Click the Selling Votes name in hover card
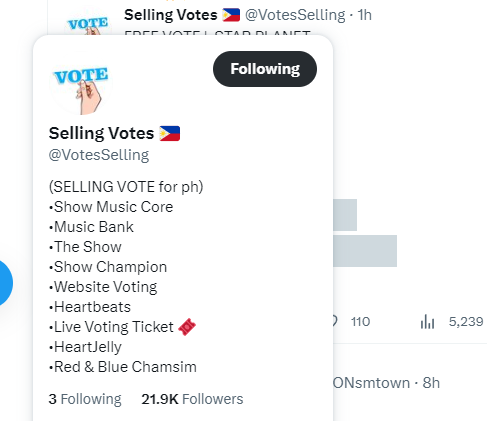 101,133
